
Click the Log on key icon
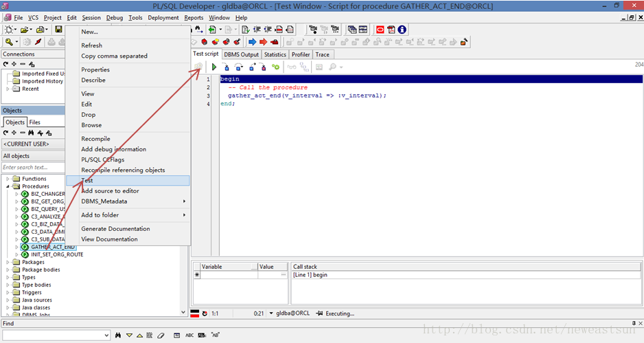click(9, 41)
